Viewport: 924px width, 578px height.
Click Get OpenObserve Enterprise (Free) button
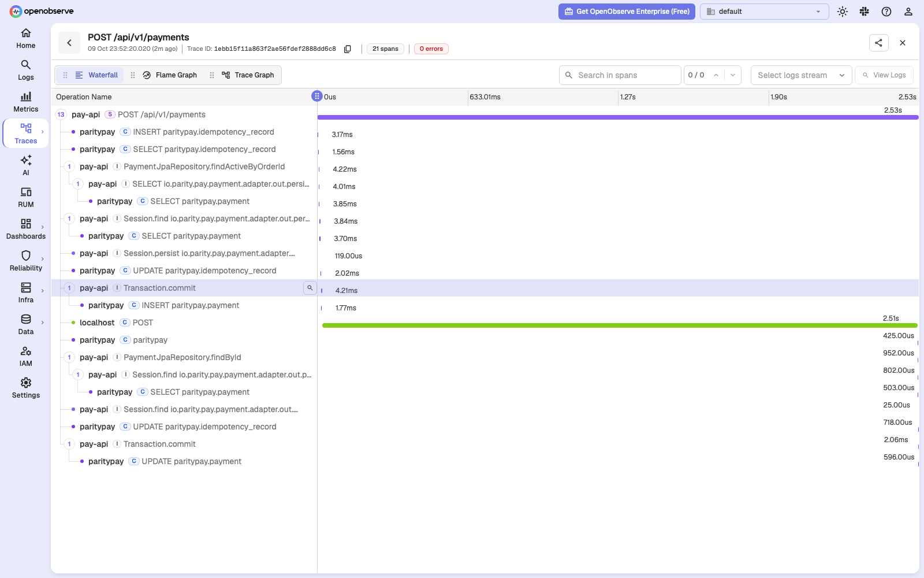point(627,12)
